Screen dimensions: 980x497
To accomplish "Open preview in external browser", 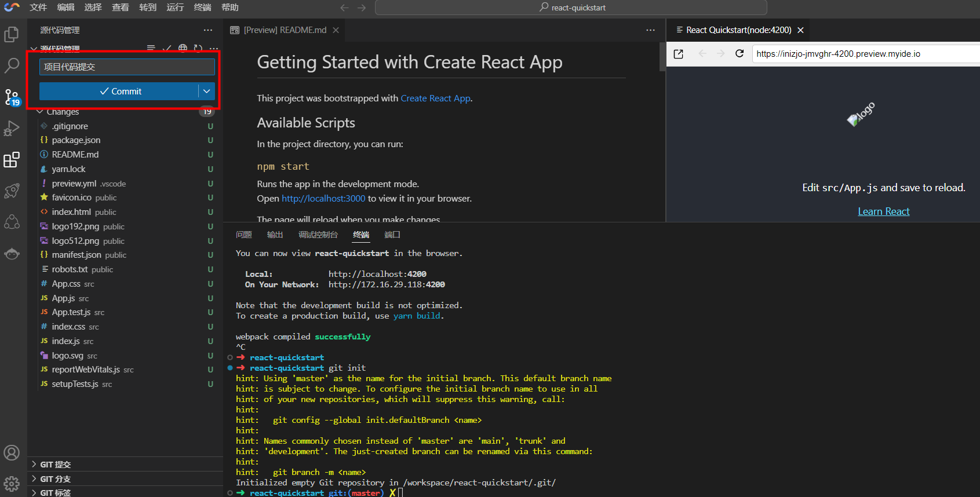I will [x=679, y=54].
